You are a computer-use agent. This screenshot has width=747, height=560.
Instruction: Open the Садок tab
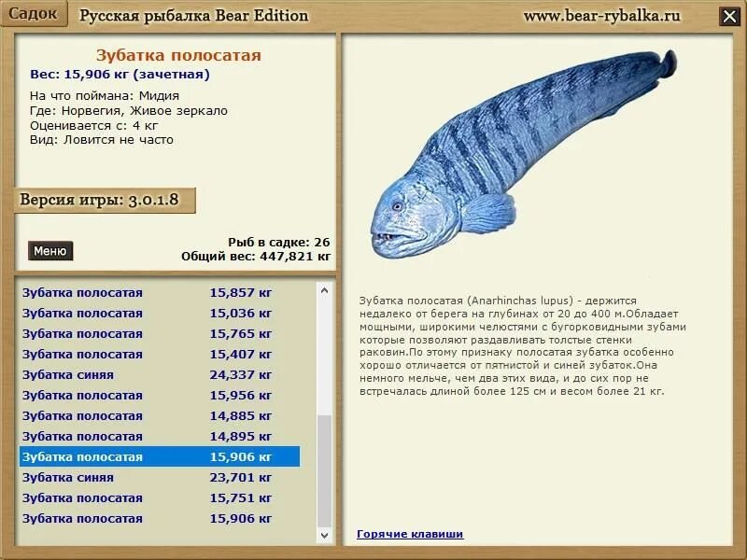pos(33,13)
